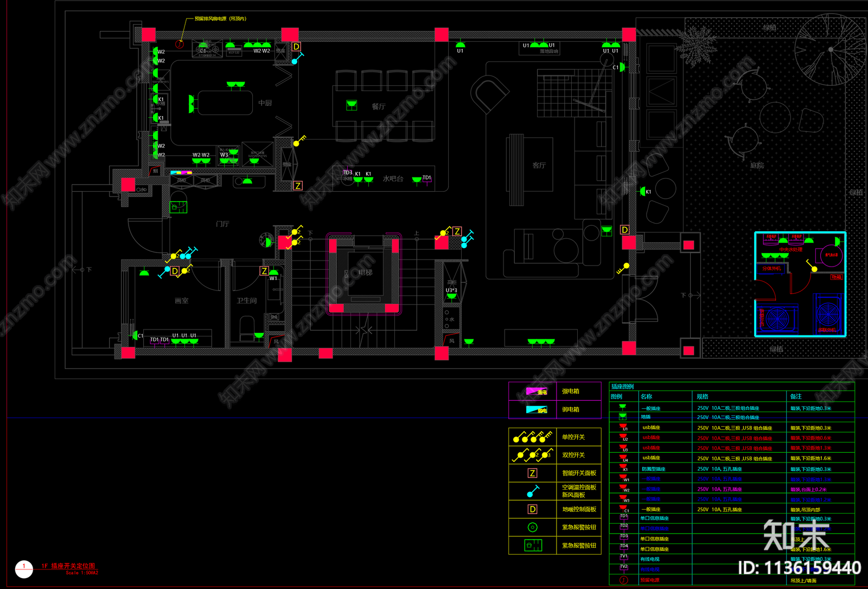The width and height of the screenshot is (868, 589).
Task: Click the U3 usb socket legend symbol
Action: (623, 448)
